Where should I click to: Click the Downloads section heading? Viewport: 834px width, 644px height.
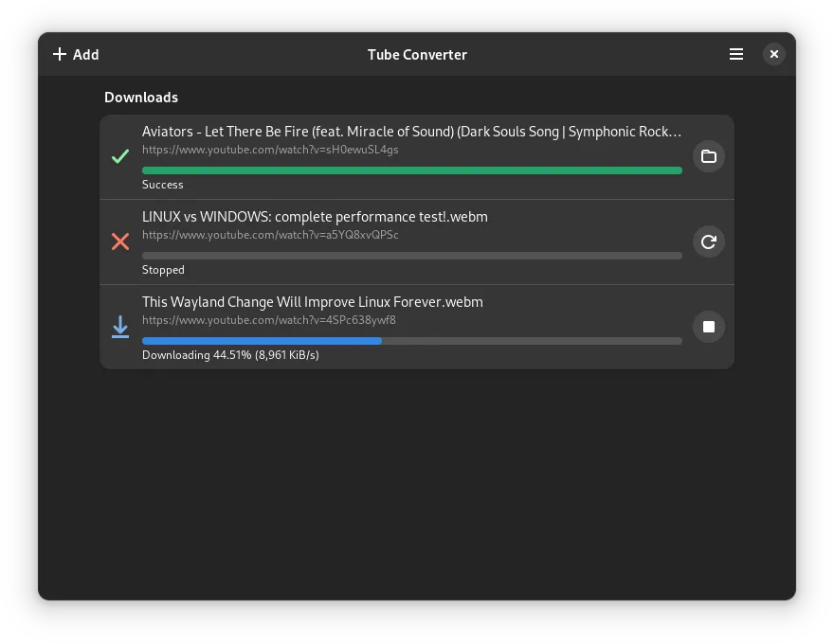(141, 98)
